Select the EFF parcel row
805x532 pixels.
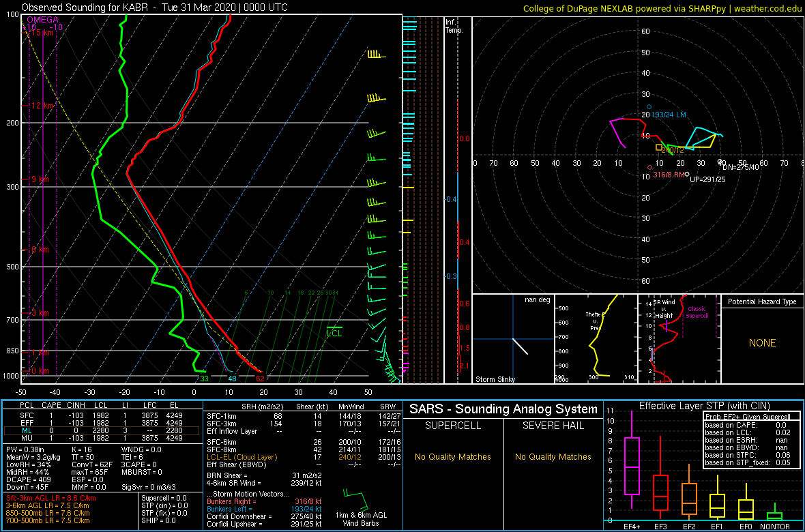(x=101, y=423)
